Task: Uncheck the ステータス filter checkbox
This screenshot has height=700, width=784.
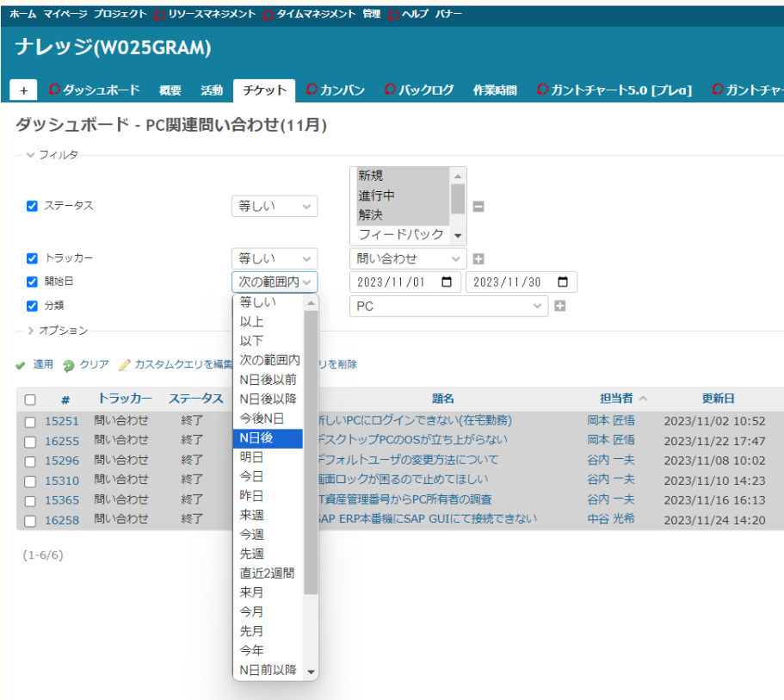Action: point(33,207)
